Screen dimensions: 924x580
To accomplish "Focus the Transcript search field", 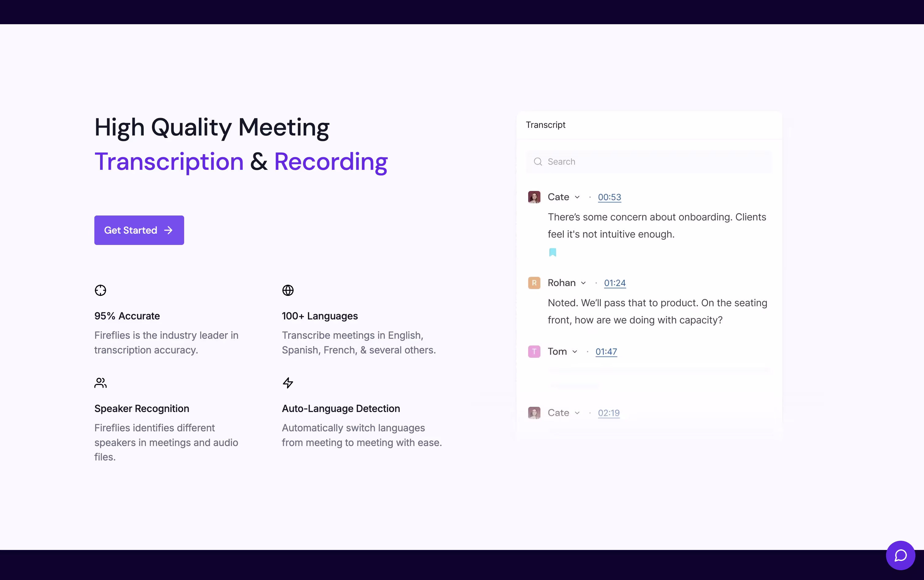I will coord(649,162).
